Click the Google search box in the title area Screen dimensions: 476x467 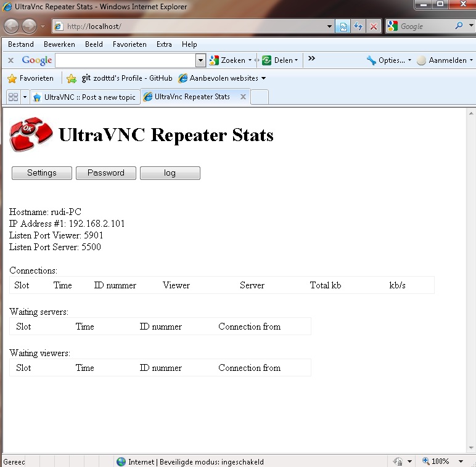click(425, 26)
